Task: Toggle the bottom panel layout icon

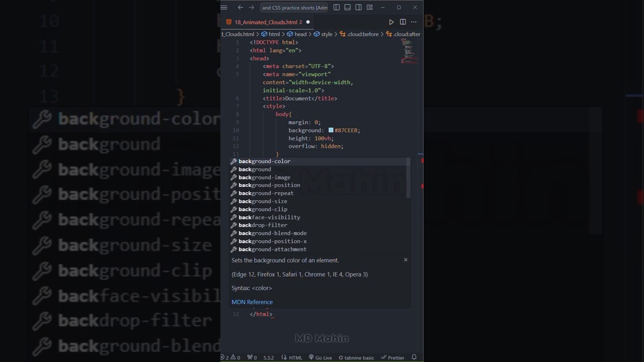Action: (348, 8)
